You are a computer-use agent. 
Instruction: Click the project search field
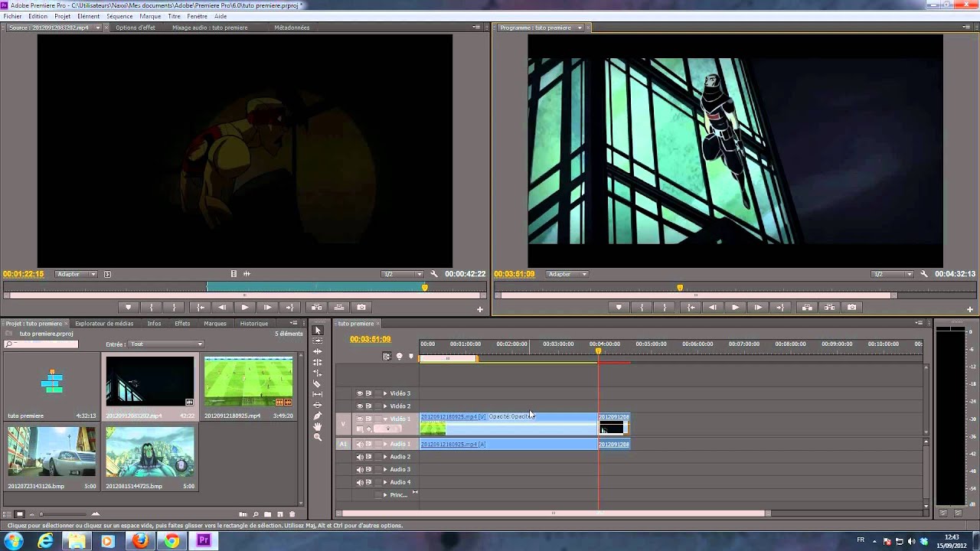click(x=41, y=344)
